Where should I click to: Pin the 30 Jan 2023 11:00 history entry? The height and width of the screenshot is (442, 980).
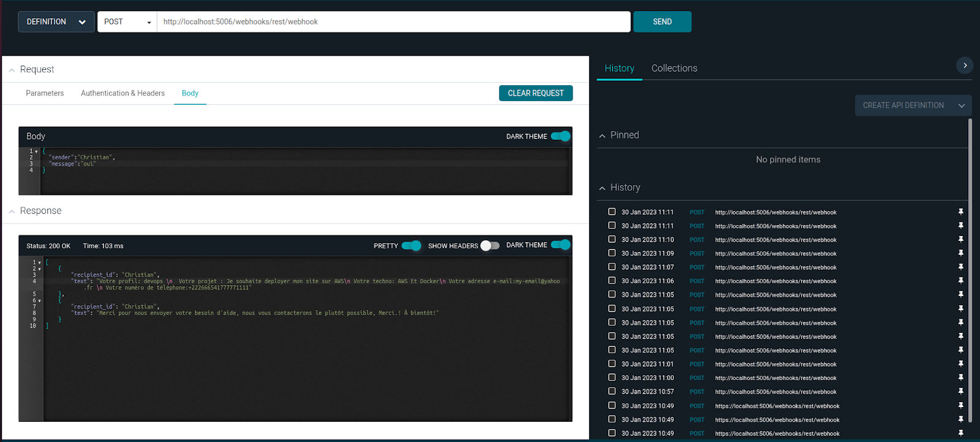960,378
